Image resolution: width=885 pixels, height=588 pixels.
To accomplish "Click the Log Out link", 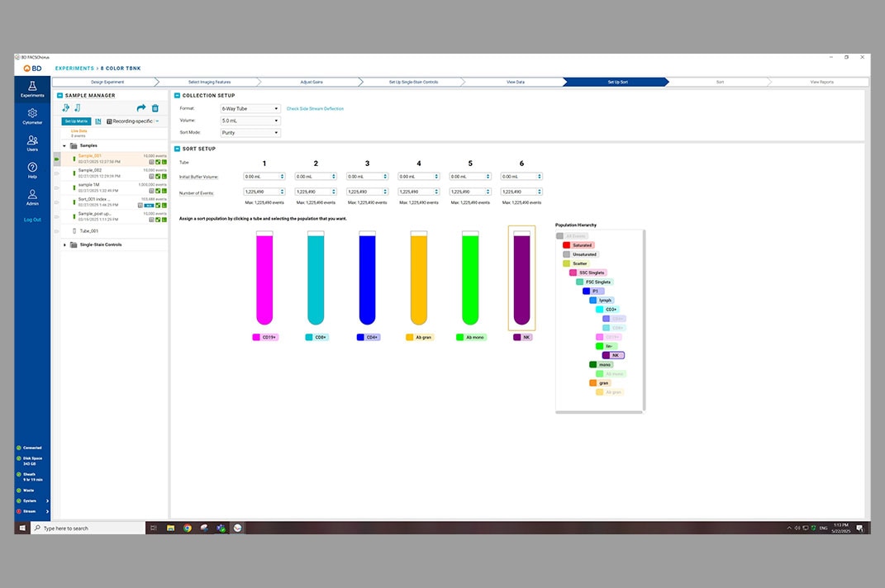I will [32, 220].
